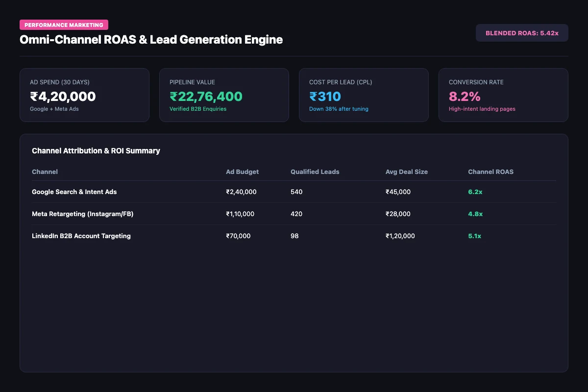The width and height of the screenshot is (588, 392).
Task: Click the Ad Budget column header
Action: tap(242, 172)
